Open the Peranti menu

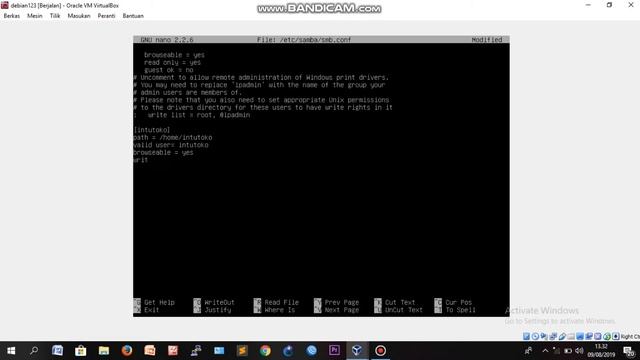(106, 16)
